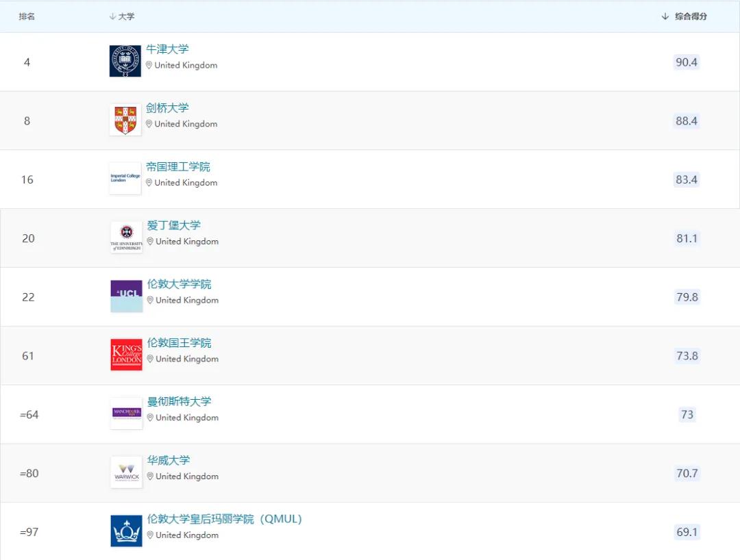Open the 帝国理工学院 link
Screen dimensions: 740x560
point(178,167)
